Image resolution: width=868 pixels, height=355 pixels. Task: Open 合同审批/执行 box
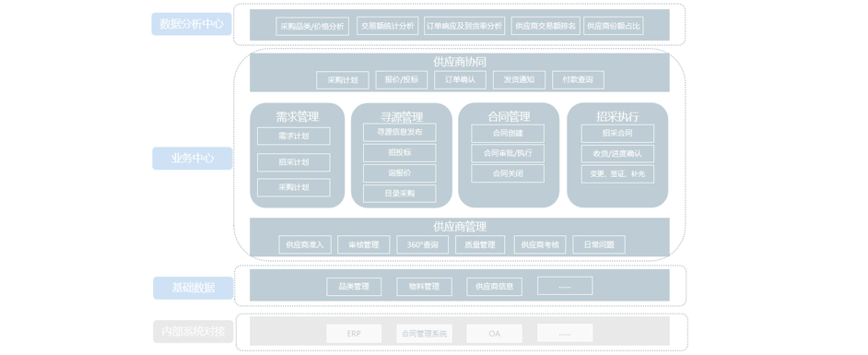coord(508,153)
